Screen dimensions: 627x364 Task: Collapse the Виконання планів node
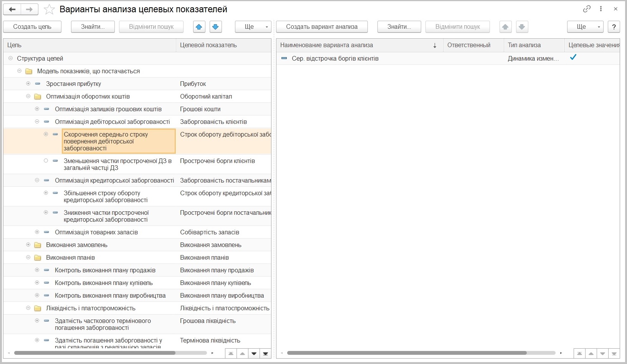28,257
